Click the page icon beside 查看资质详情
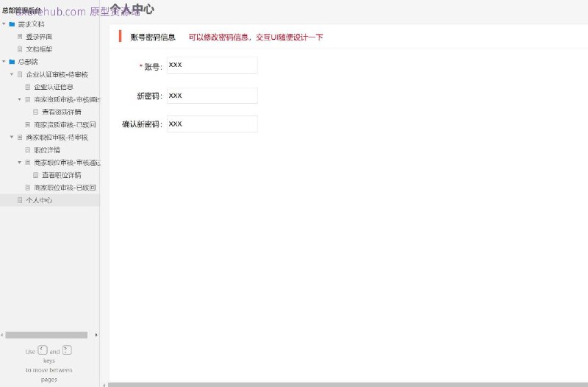The width and height of the screenshot is (588, 387). point(35,112)
